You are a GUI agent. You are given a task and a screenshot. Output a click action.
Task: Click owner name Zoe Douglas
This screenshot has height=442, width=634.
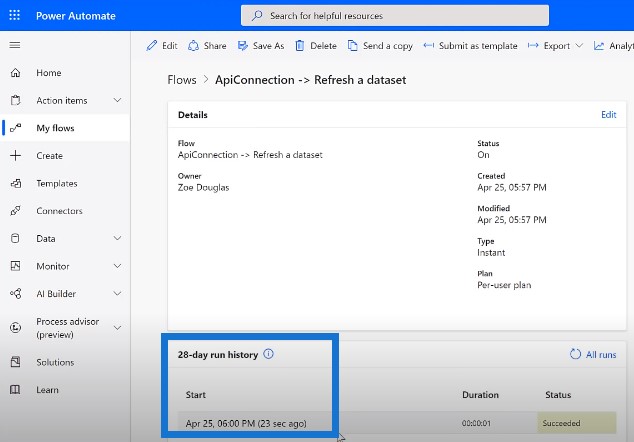(x=203, y=187)
